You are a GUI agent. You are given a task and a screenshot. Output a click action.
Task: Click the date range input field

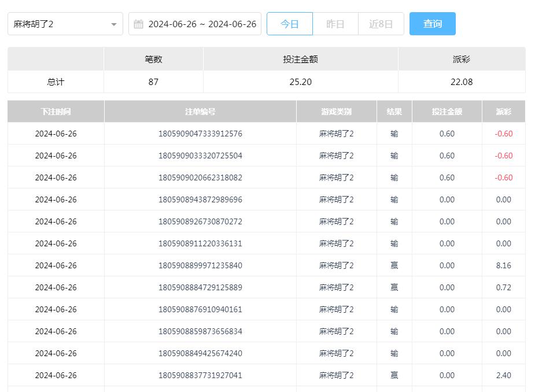[x=201, y=24]
